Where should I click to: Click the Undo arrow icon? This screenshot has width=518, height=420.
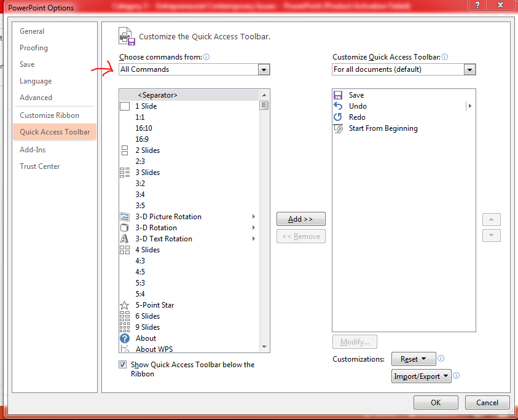click(x=338, y=106)
